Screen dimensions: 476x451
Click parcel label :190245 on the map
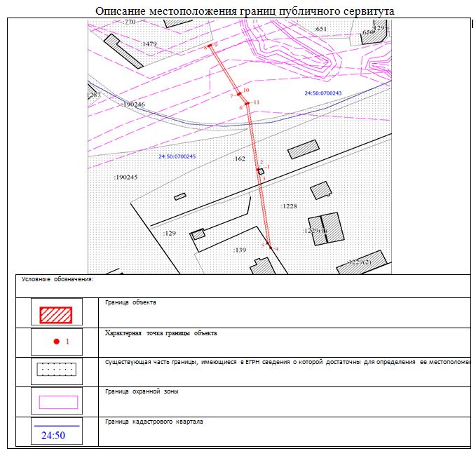(x=125, y=177)
